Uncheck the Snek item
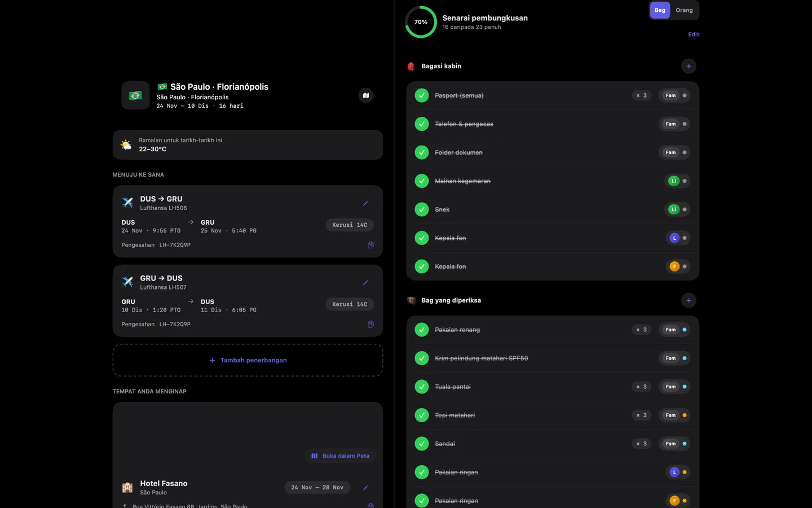 (x=422, y=209)
